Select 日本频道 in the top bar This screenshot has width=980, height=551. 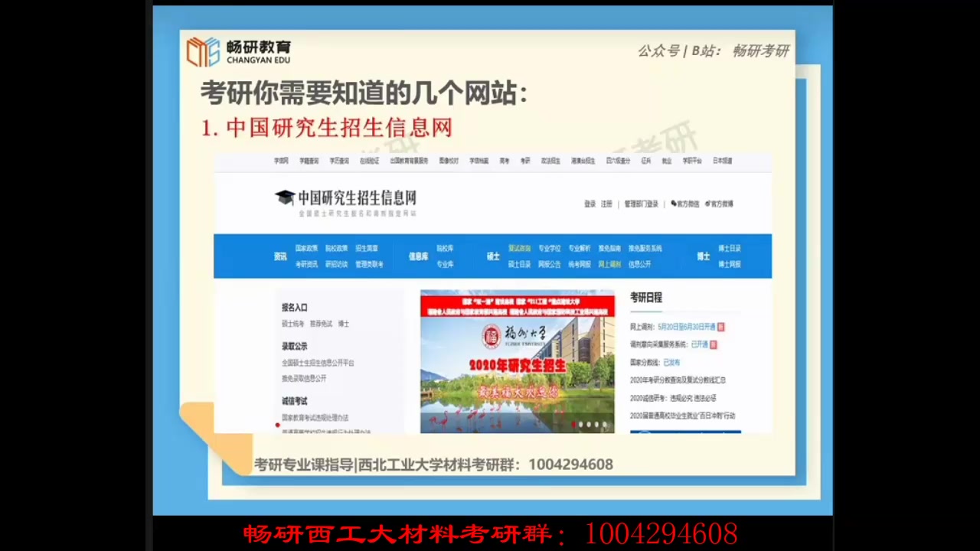coord(722,161)
